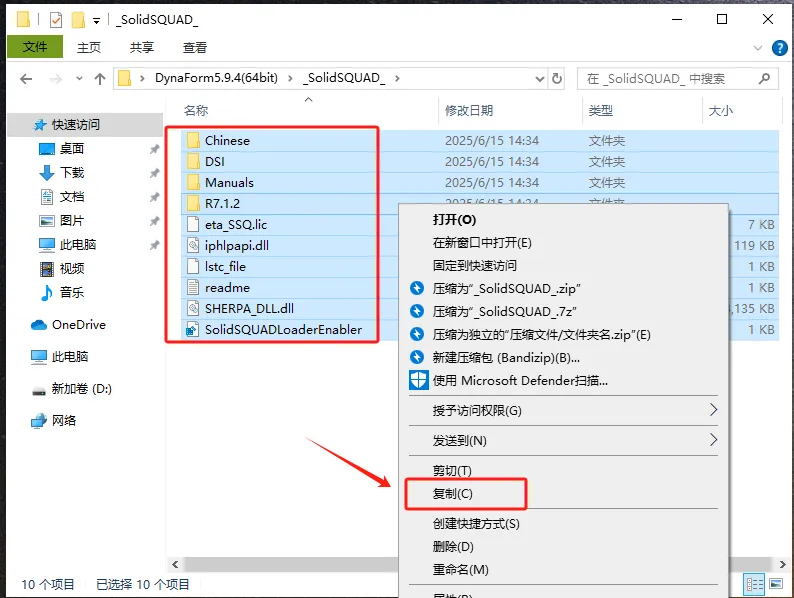Open Downloads (下载) in quick access
The image size is (794, 598).
point(71,173)
